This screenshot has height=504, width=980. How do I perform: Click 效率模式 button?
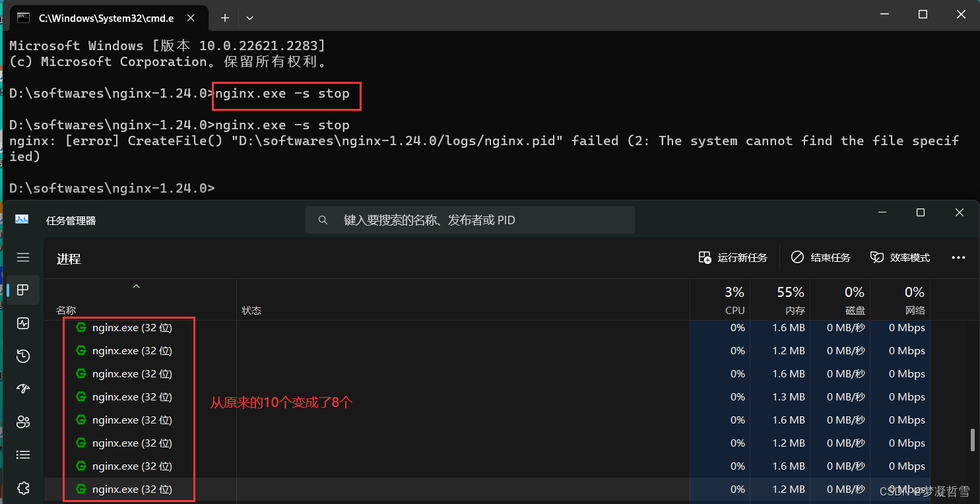900,257
